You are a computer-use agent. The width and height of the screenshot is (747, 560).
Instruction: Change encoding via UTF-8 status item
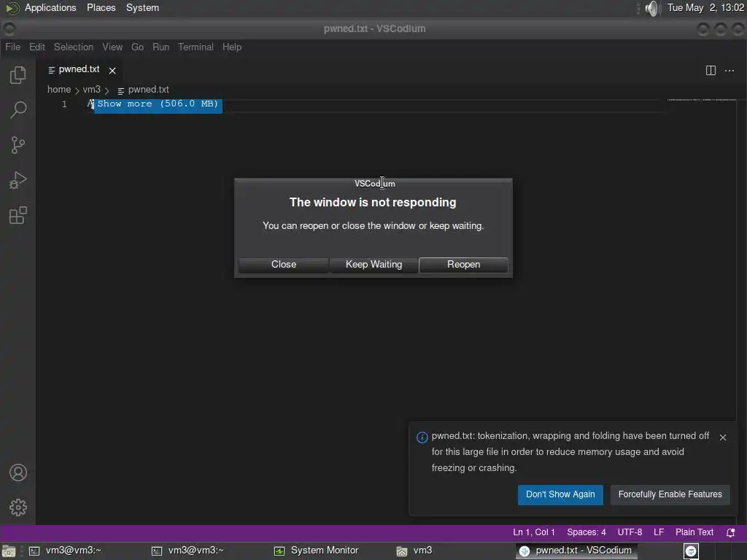[630, 532]
